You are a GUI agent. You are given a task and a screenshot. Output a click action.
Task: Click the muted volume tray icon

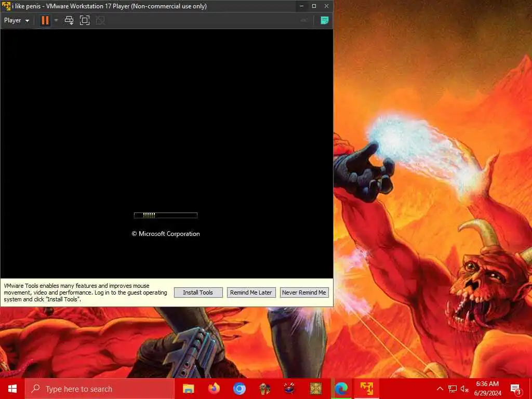tap(464, 389)
